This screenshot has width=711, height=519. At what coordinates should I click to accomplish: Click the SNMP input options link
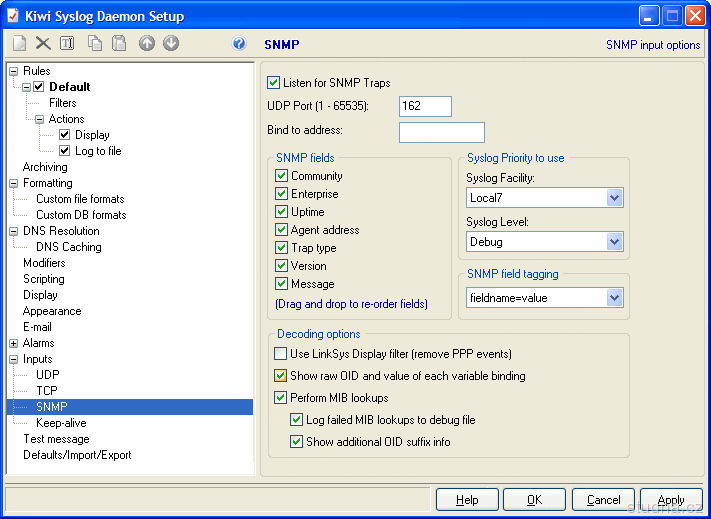(x=652, y=45)
